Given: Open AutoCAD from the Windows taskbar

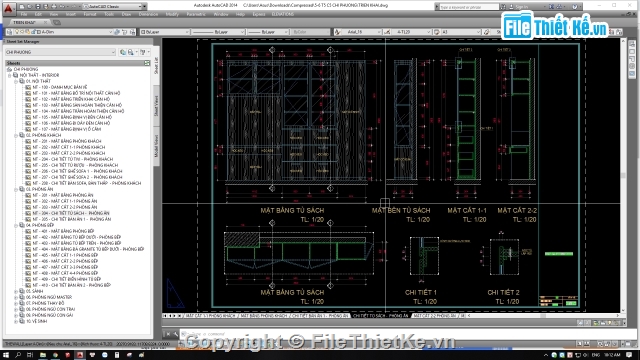Looking at the screenshot, I should (x=80, y=355).
